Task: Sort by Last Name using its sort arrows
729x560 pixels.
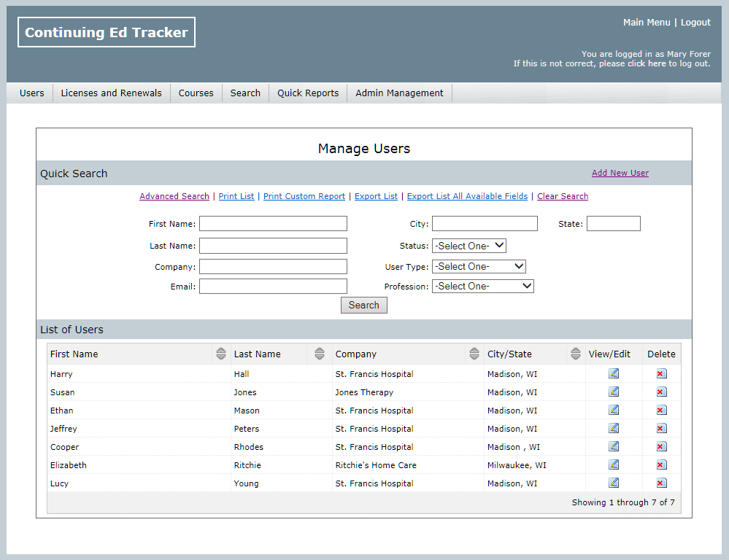Action: (x=319, y=354)
